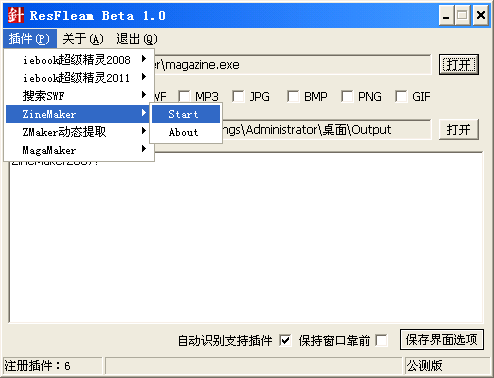Click the 公测版 status bar text
The height and width of the screenshot is (378, 494).
point(425,366)
